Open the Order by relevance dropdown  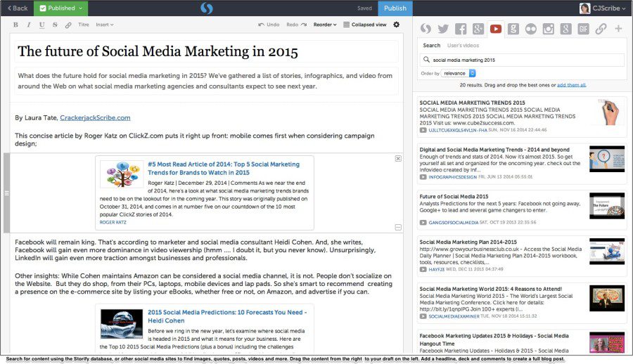[459, 74]
